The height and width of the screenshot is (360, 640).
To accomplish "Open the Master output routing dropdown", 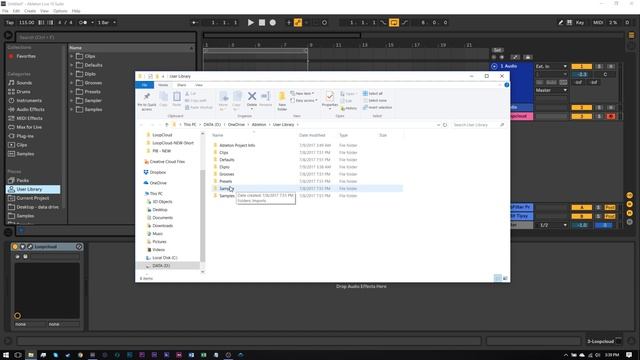I will click(x=551, y=90).
